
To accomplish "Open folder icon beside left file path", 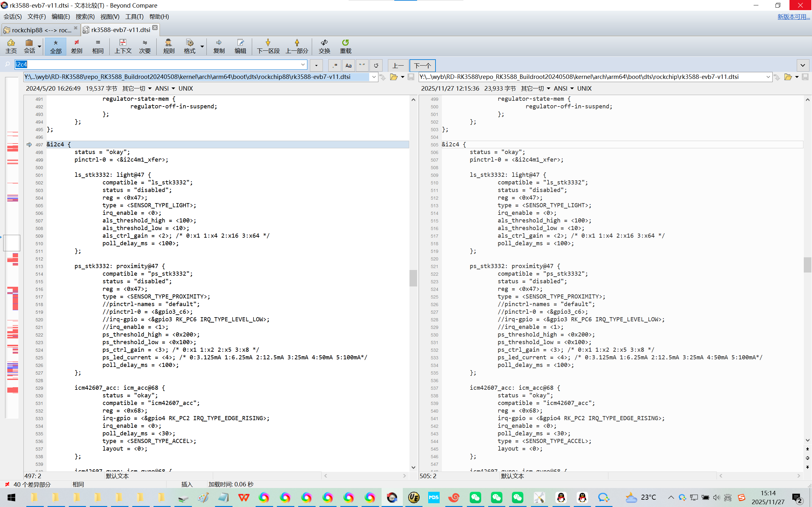I will pos(394,77).
